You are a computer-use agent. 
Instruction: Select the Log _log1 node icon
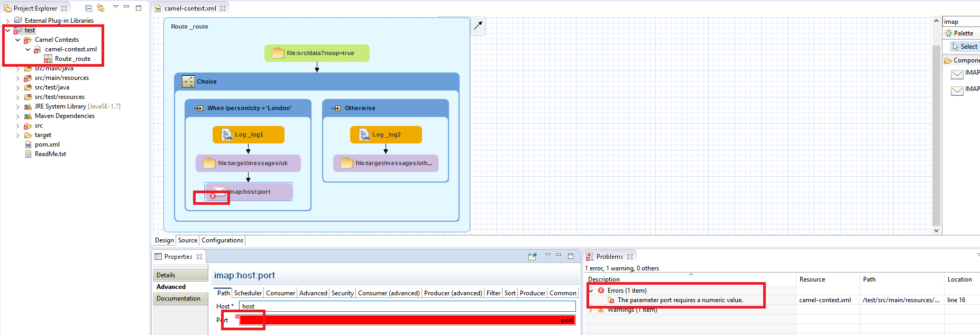[x=227, y=134]
